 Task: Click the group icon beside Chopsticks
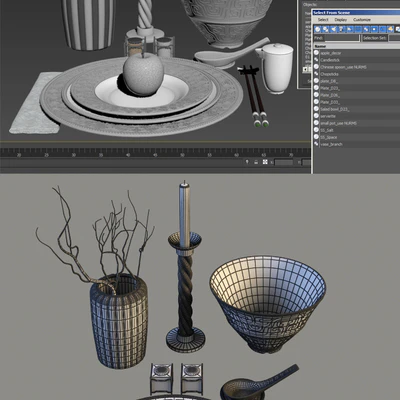[316, 74]
